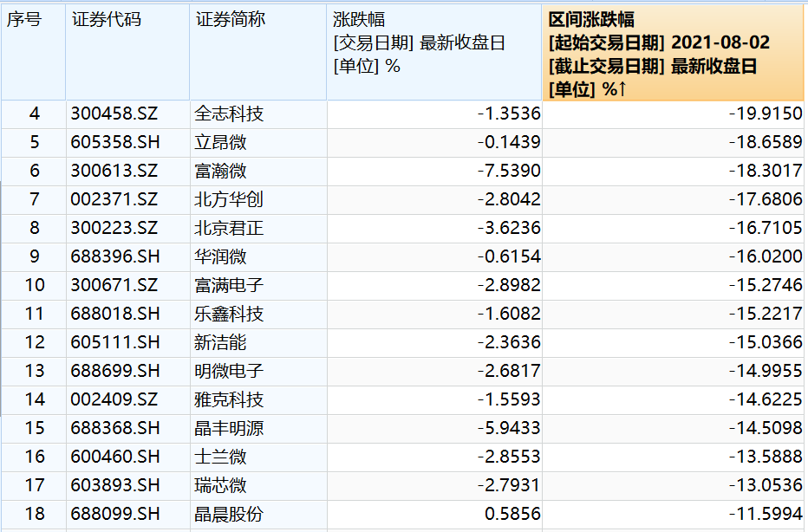Select stock code 002409.SZ
The image size is (808, 532).
click(x=114, y=399)
